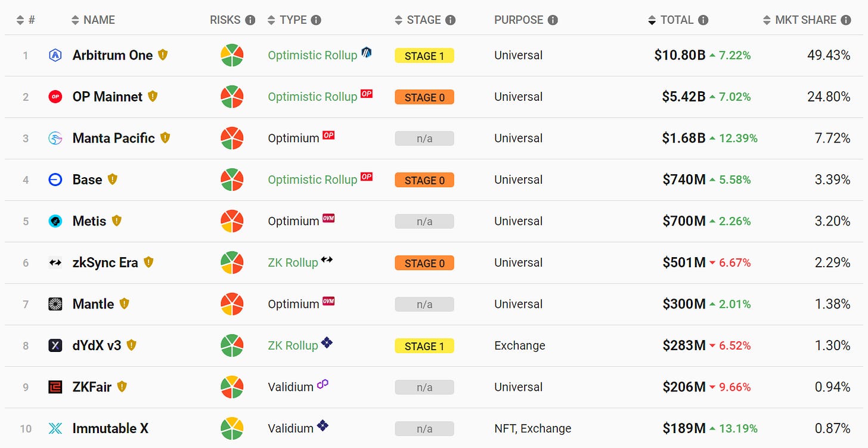Viewport: 868px width, 448px height.
Task: Click warning shield beside Base
Action: click(112, 179)
